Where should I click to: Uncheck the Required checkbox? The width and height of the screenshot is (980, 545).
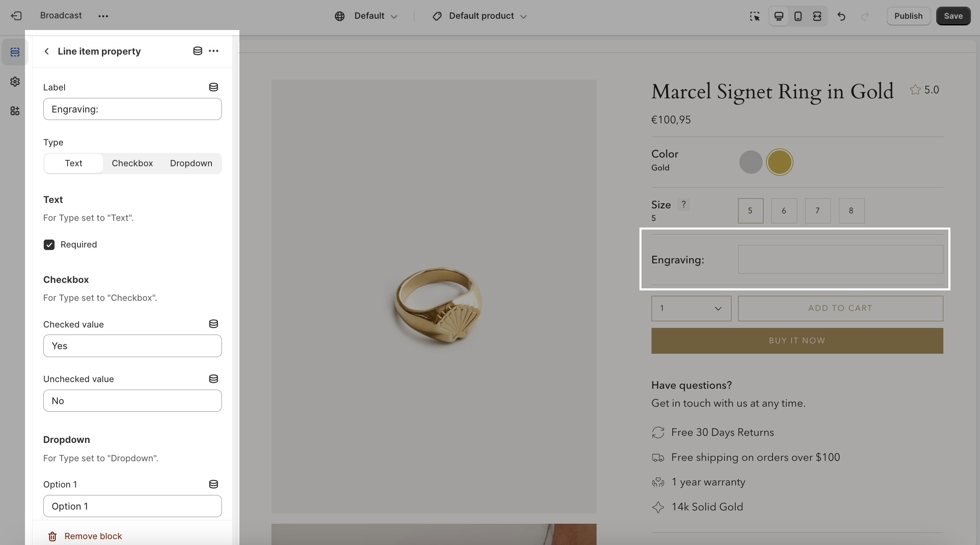tap(49, 245)
